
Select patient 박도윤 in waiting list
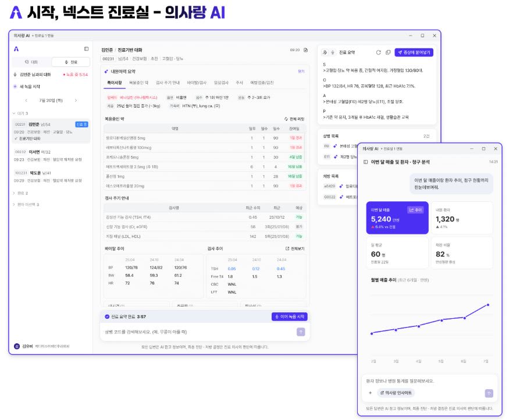pyautogui.click(x=51, y=177)
